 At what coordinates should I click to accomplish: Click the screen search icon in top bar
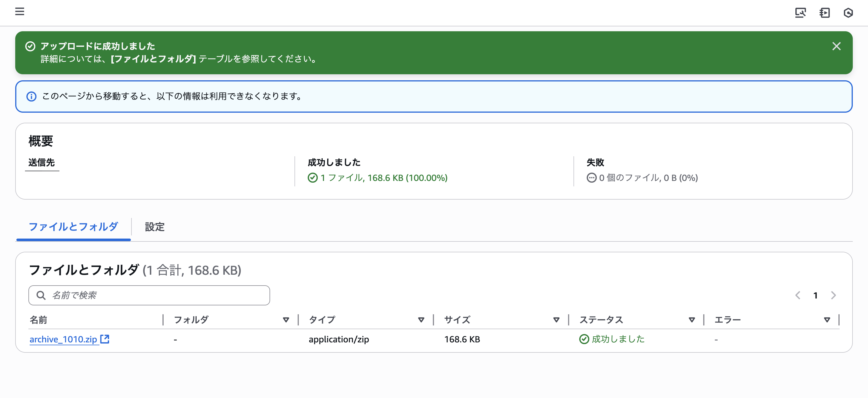(801, 13)
